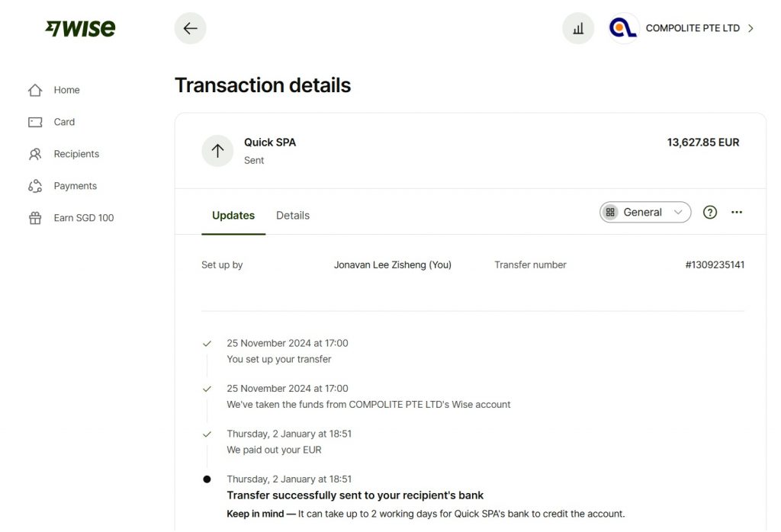Switch to the Details tab

(293, 216)
